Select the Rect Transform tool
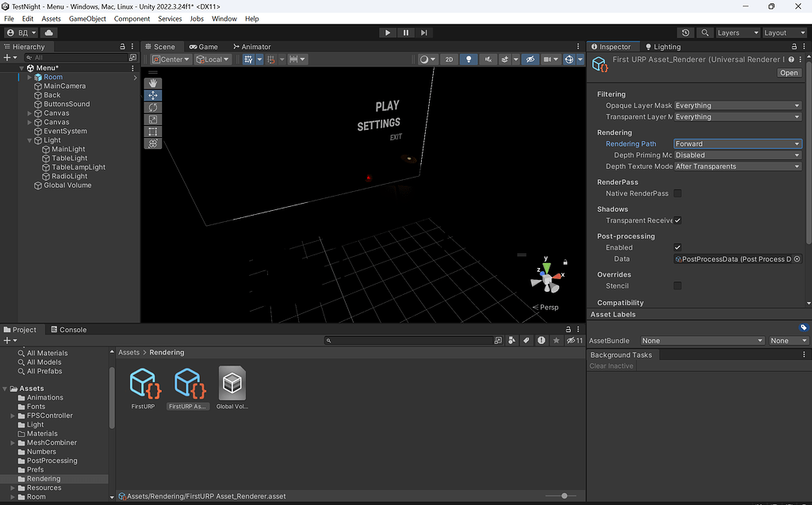The image size is (812, 505). click(152, 132)
